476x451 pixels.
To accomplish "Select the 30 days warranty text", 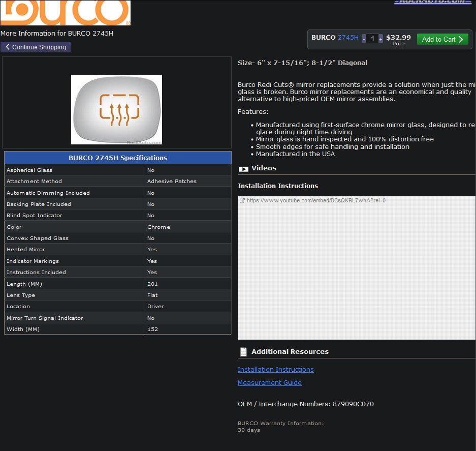I will 249,430.
